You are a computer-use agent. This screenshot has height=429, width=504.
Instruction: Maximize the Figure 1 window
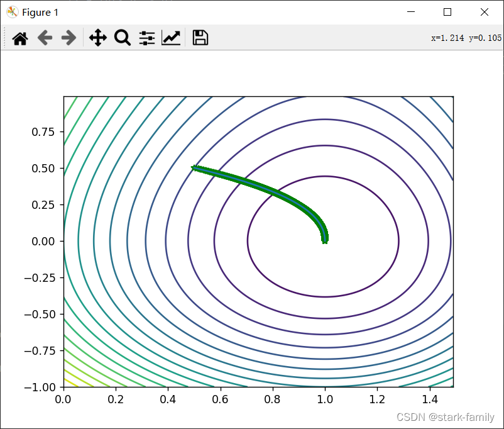pos(447,12)
